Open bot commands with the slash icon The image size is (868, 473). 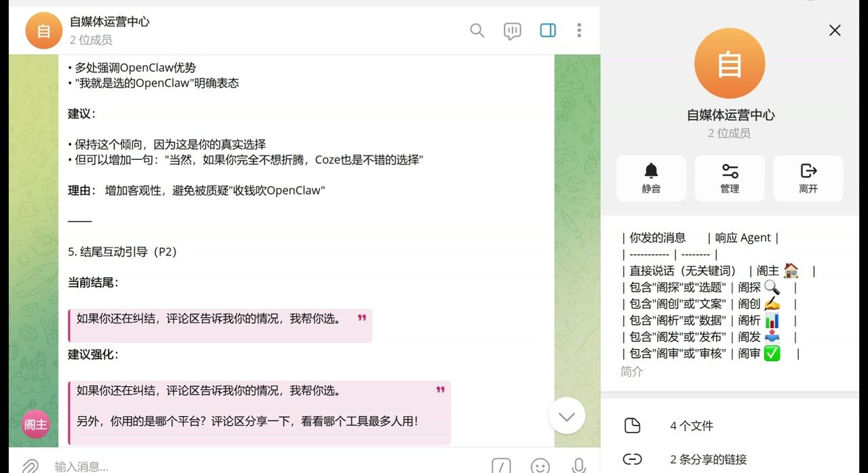pyautogui.click(x=501, y=466)
